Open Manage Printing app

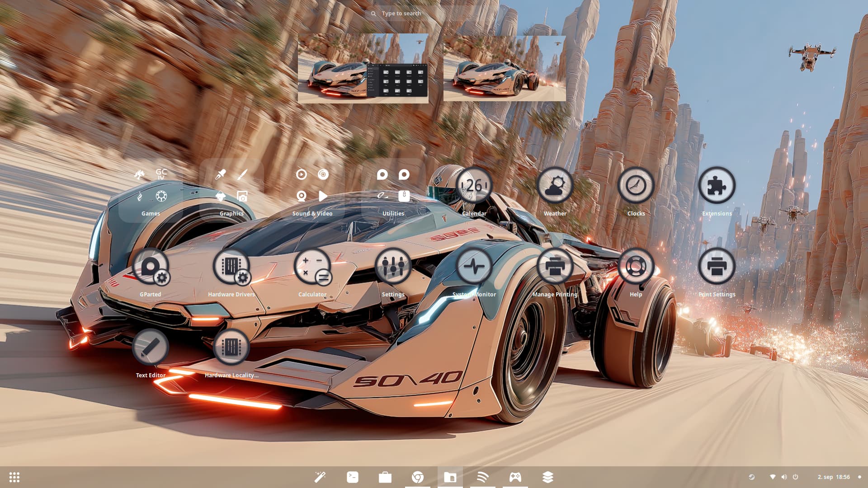click(x=555, y=267)
